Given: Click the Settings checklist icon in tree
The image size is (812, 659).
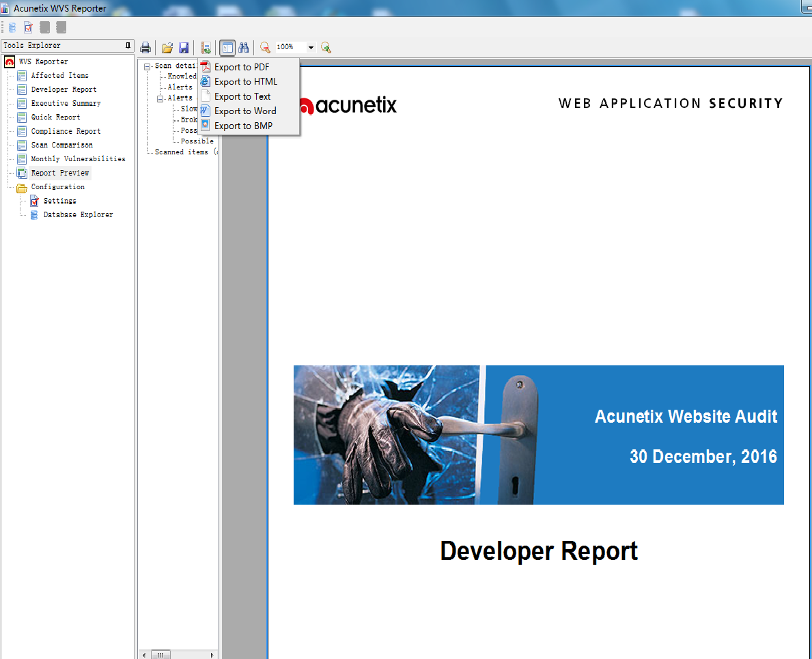Looking at the screenshot, I should 34,201.
